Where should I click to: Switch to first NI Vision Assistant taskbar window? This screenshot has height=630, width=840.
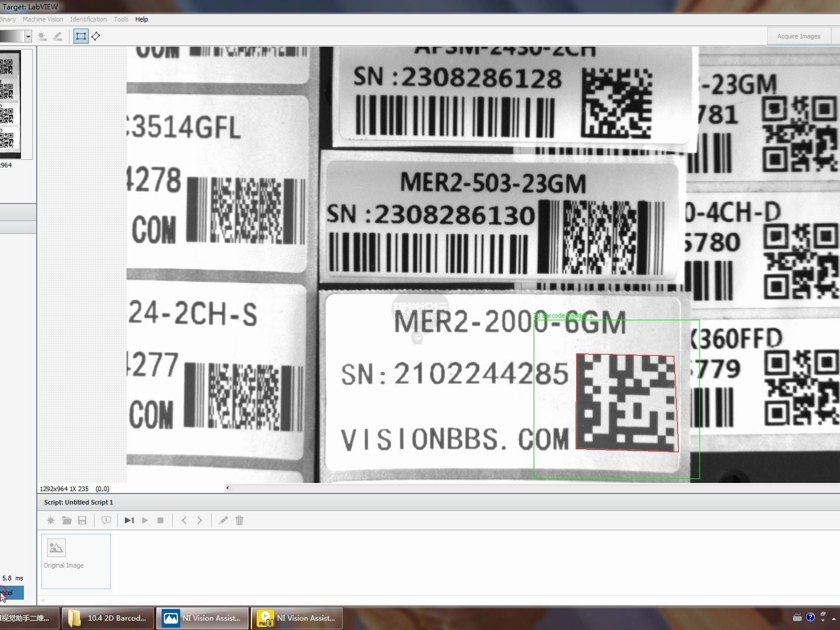202,618
